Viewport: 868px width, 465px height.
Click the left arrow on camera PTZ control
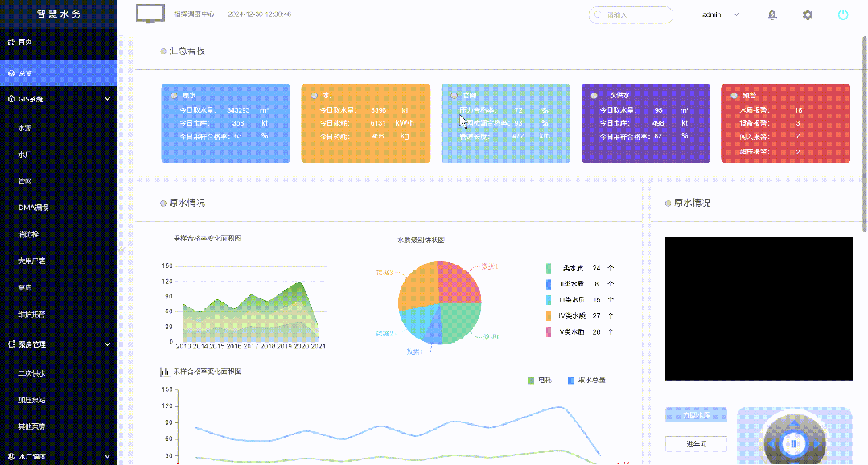[773, 444]
